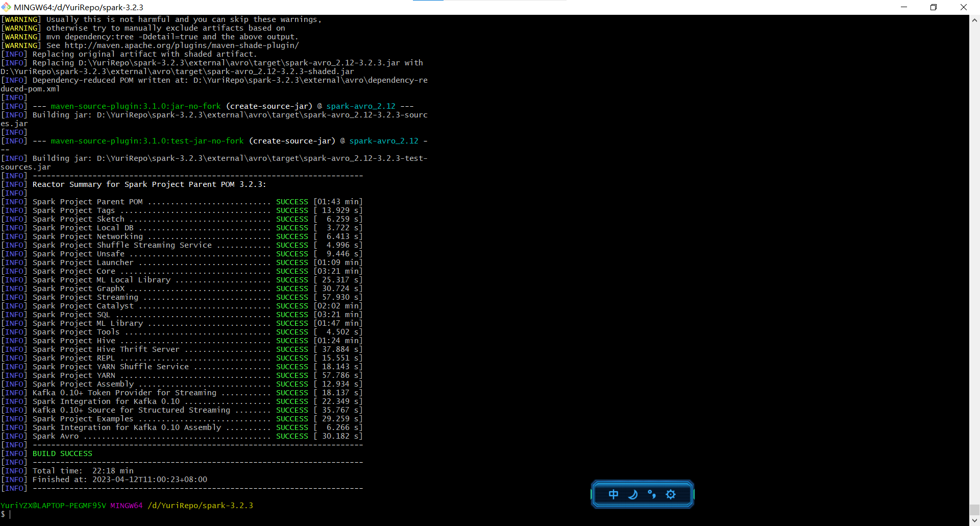The width and height of the screenshot is (980, 526).
Task: Click the 'Spark Project GraphX' row
Action: point(182,289)
